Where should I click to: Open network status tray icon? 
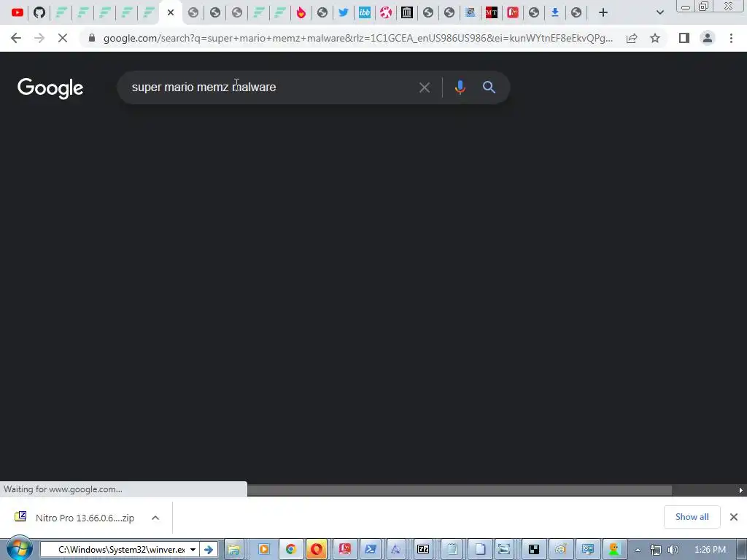(x=656, y=550)
